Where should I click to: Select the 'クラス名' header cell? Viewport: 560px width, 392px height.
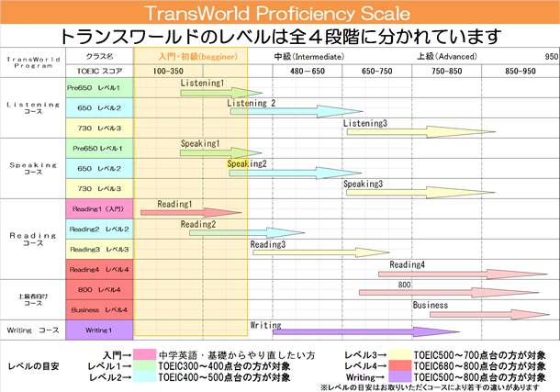[x=100, y=56]
